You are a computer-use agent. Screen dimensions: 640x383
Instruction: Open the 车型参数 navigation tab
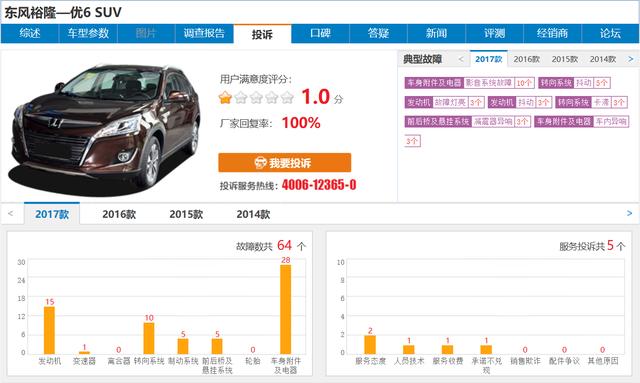[x=88, y=33]
